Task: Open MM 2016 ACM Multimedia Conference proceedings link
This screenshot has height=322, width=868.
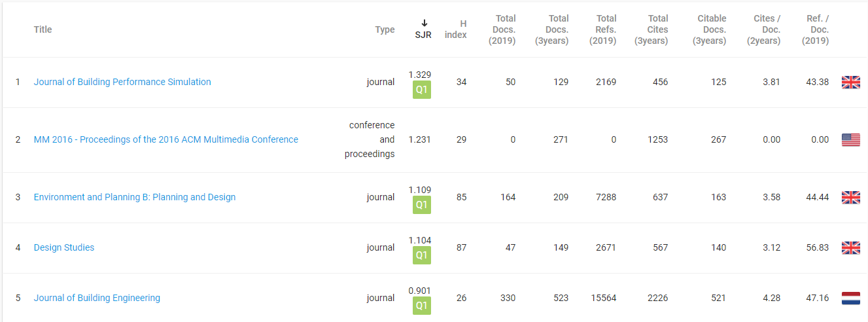Action: (x=166, y=140)
